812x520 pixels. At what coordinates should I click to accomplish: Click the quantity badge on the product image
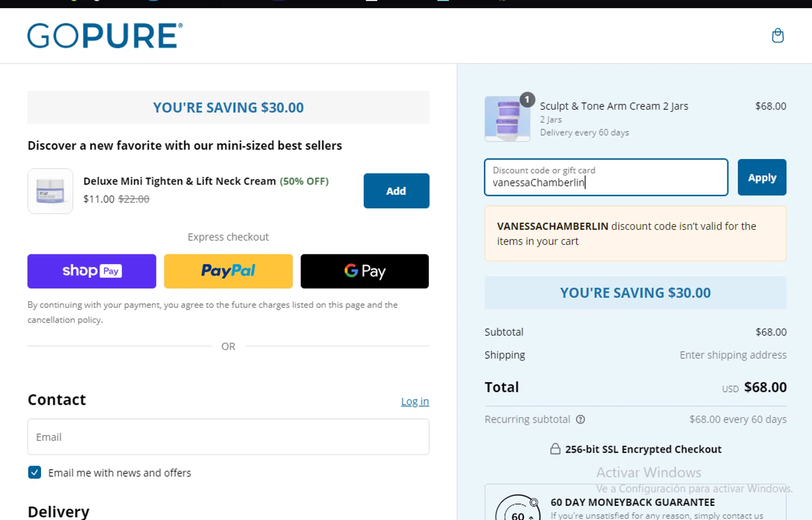(527, 100)
